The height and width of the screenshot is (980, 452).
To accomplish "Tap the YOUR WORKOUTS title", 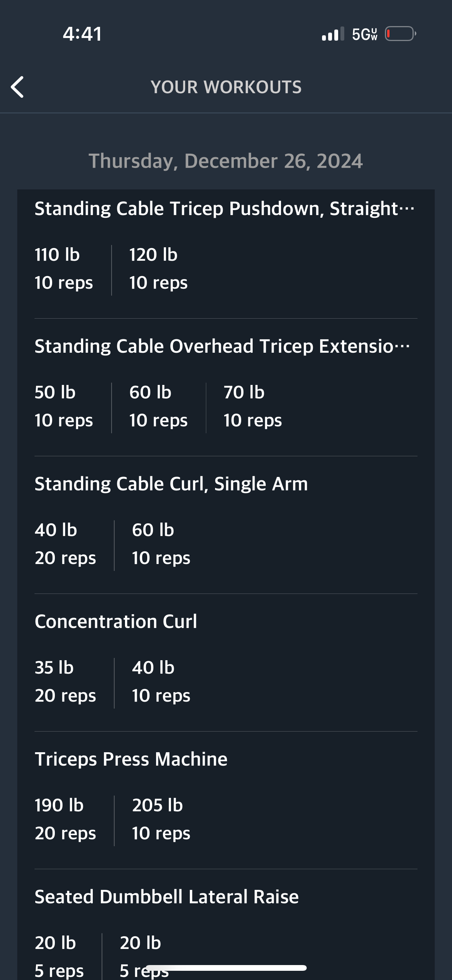I will point(226,87).
